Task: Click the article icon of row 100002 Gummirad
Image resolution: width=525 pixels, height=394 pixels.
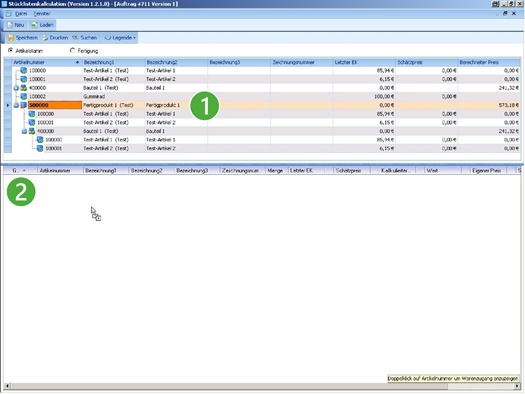Action: [23, 96]
